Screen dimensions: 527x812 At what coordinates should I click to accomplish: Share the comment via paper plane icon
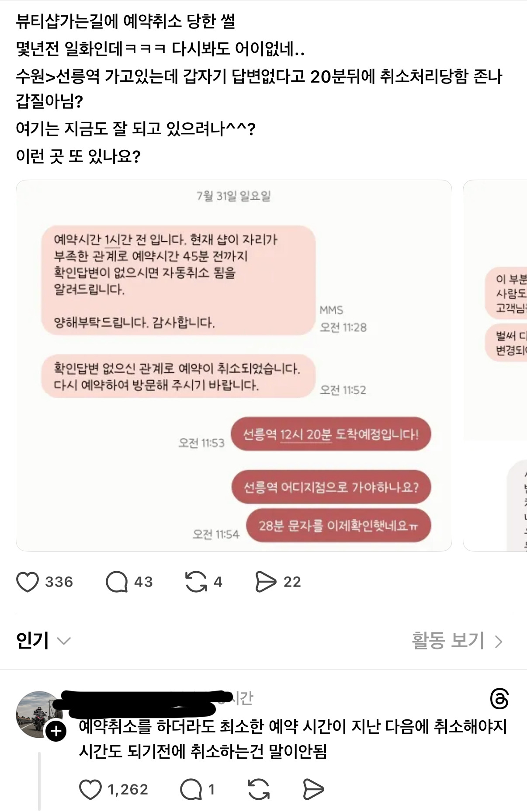coord(313,789)
